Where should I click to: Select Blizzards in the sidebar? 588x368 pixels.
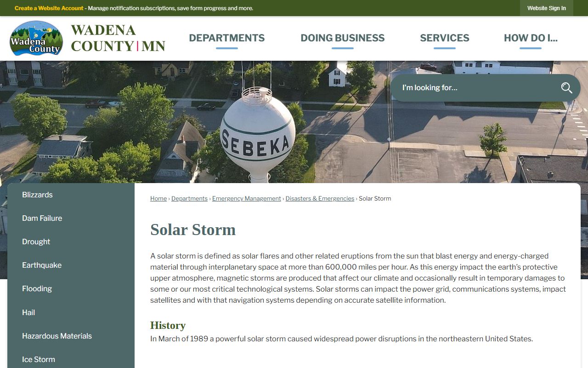click(x=37, y=195)
